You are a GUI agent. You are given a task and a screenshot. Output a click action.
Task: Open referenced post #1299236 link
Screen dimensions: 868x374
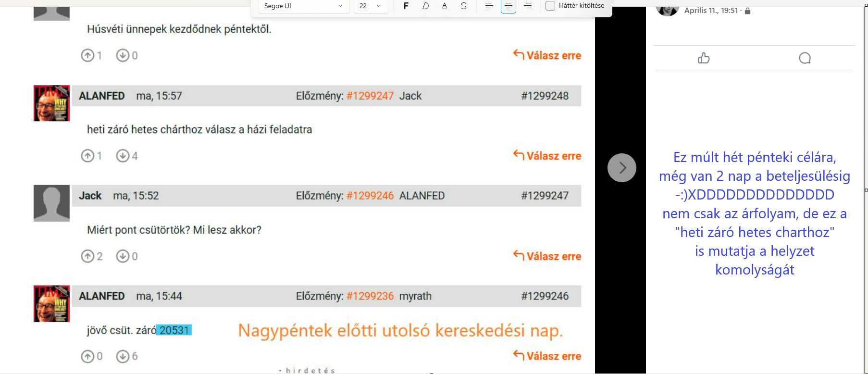370,296
